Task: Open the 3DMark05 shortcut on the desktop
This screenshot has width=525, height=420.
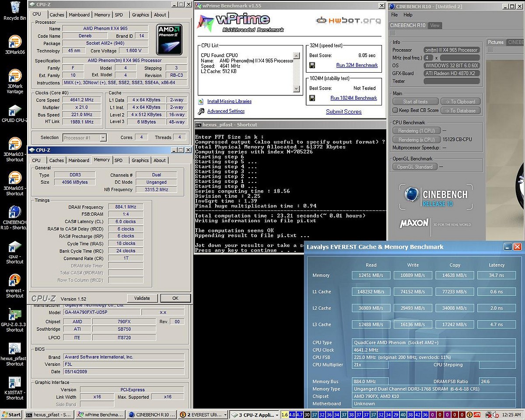Action: coord(14,184)
